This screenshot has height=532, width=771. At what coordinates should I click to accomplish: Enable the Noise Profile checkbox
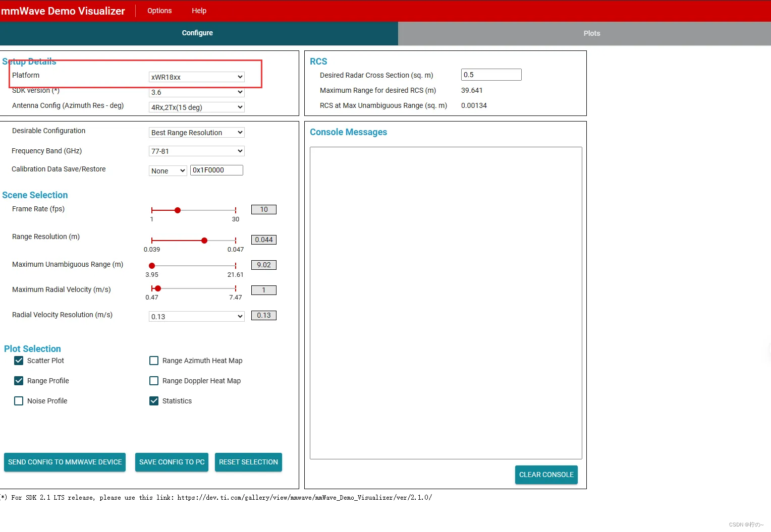pyautogui.click(x=19, y=401)
